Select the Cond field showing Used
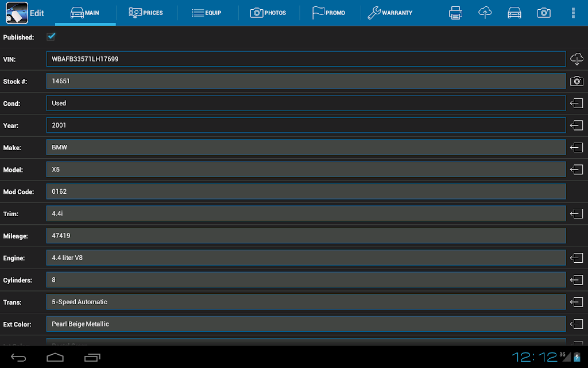 coord(306,103)
